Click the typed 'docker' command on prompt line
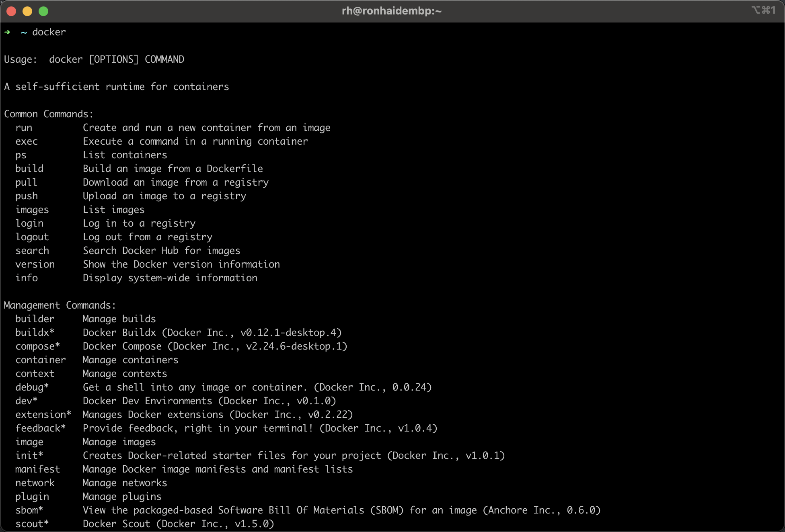Screen dimensions: 785x532 coord(49,32)
